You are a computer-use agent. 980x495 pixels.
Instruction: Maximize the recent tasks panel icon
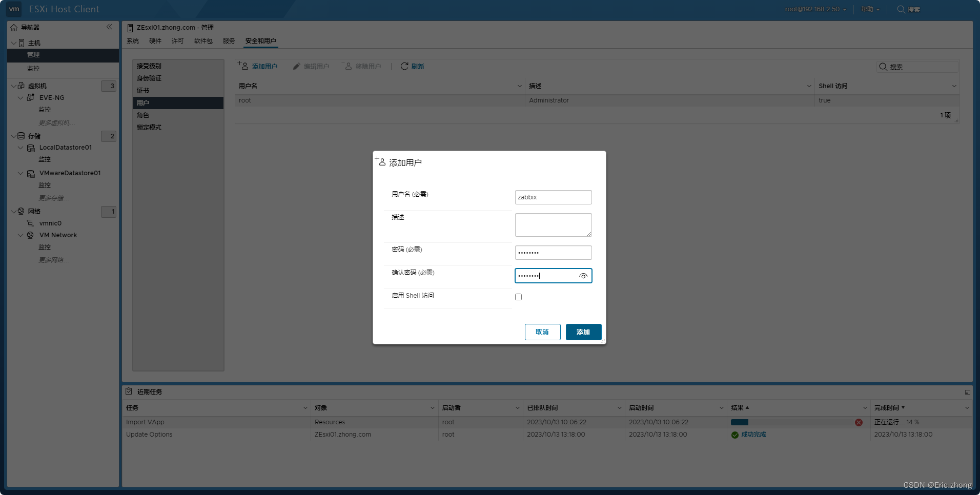point(967,392)
